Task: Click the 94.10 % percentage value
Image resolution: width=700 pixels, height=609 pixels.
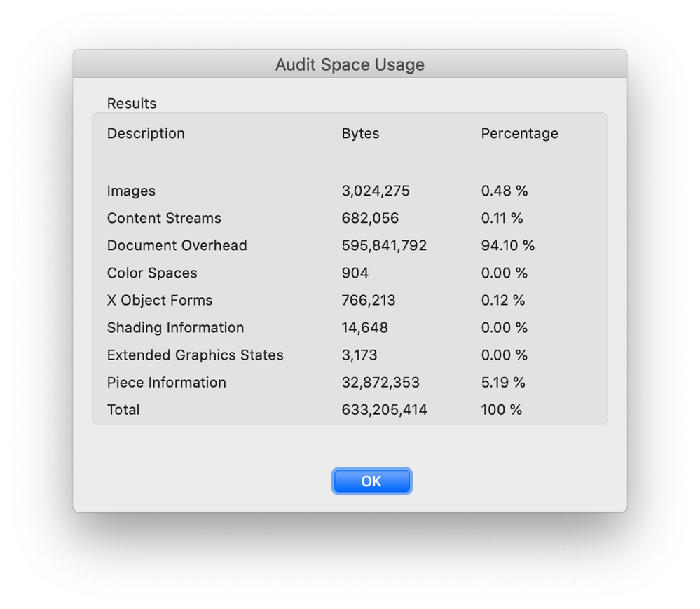Action: pyautogui.click(x=507, y=245)
